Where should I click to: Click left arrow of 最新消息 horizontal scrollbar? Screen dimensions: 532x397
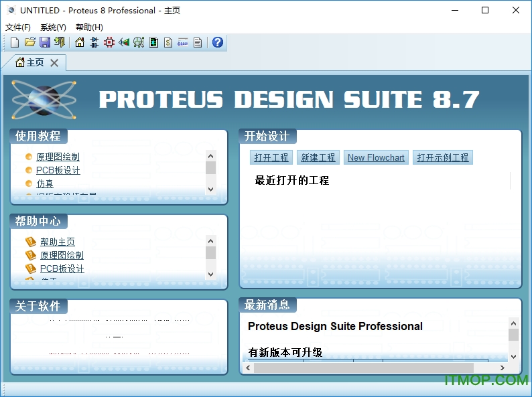click(249, 368)
